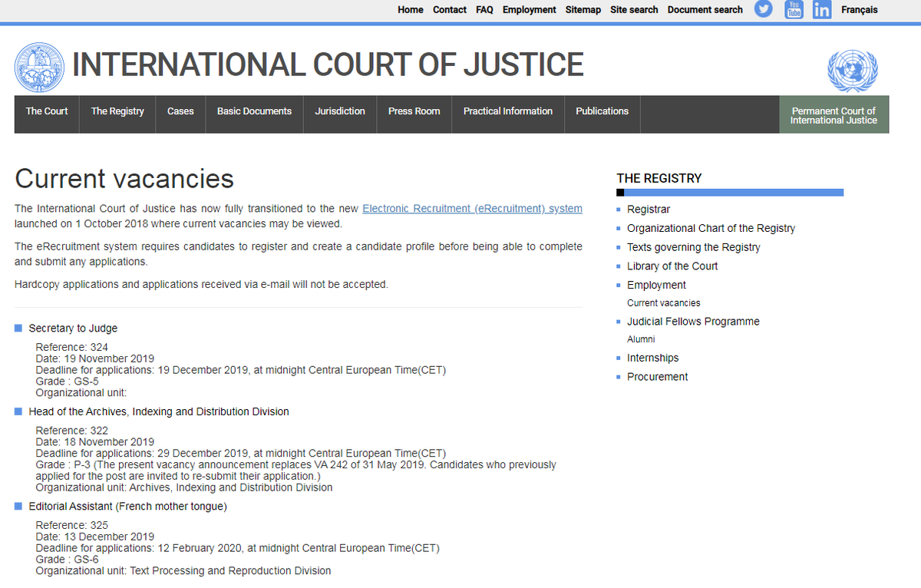Open the ICJ Twitter page icon
The height and width of the screenshot is (588, 921).
[763, 9]
